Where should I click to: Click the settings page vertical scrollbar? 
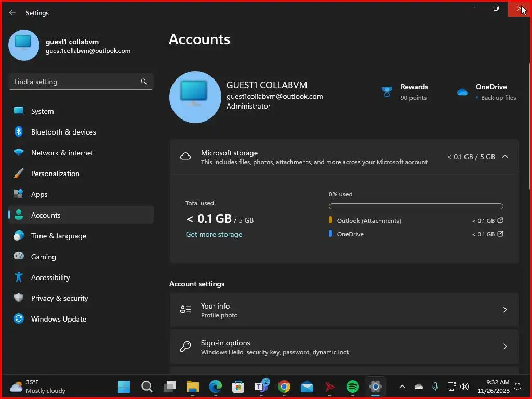(529, 126)
